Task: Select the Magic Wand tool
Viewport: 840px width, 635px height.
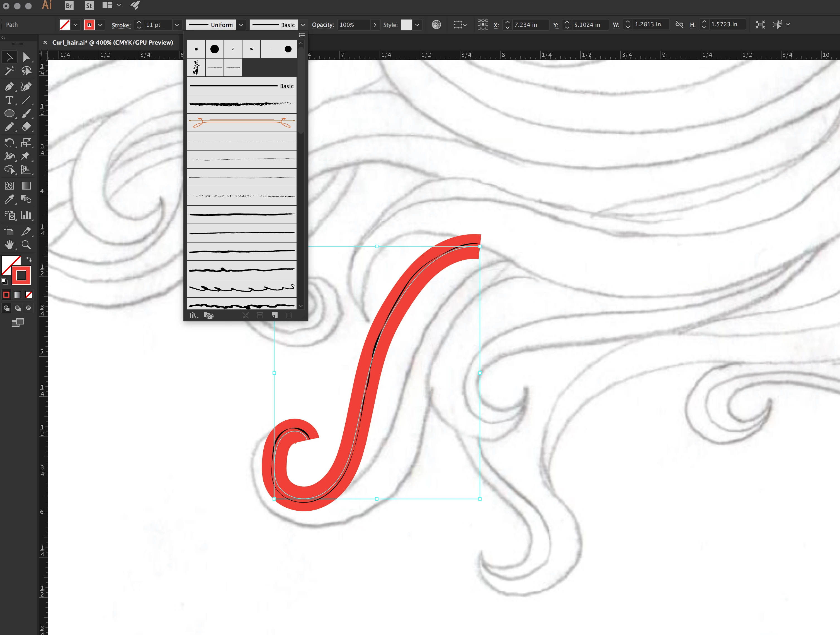Action: click(x=9, y=71)
